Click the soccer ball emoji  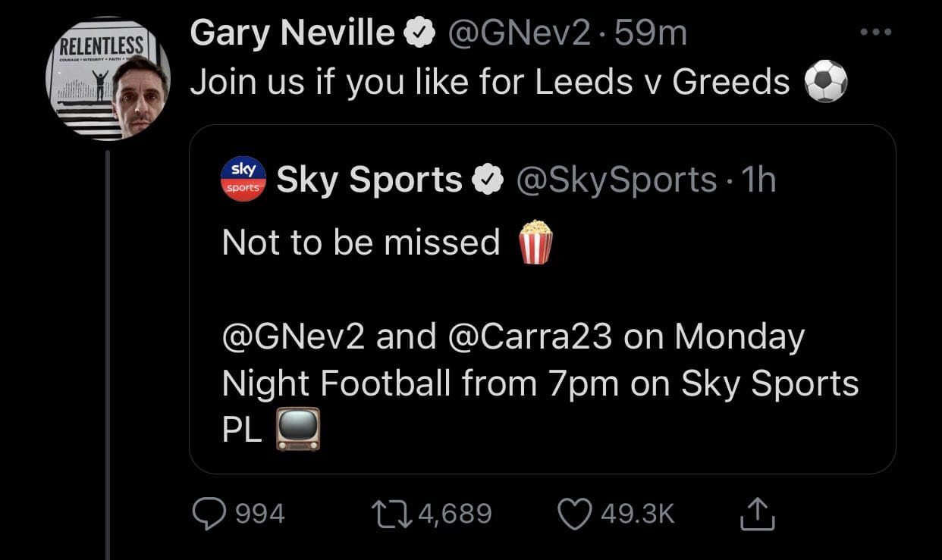pos(824,83)
